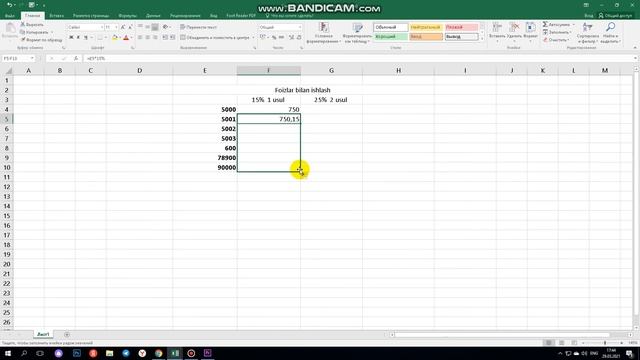Open the font color dropdown arrow
The width and height of the screenshot is (640, 360).
[x=131, y=38]
